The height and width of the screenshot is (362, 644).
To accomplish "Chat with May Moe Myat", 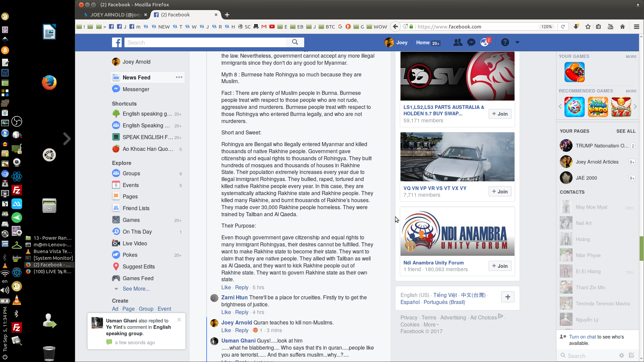I will point(598,207).
